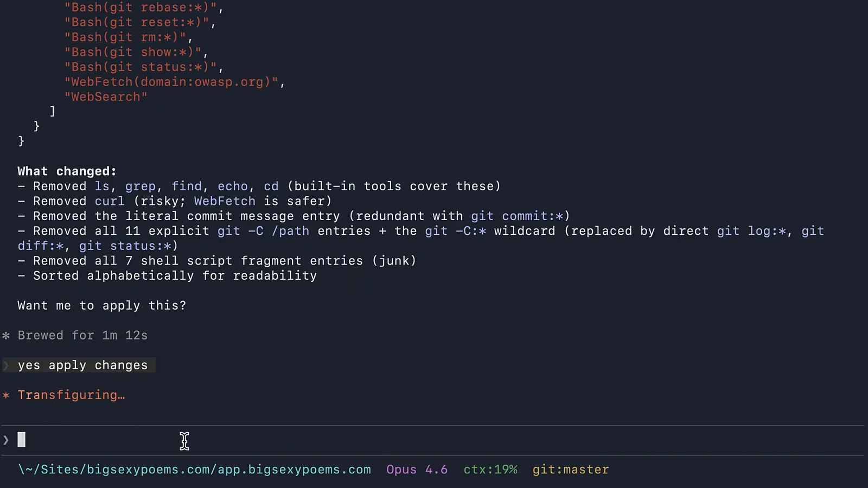868x488 pixels.
Task: Click the asterisk before Brewed for 1m 12s
Action: click(6, 336)
